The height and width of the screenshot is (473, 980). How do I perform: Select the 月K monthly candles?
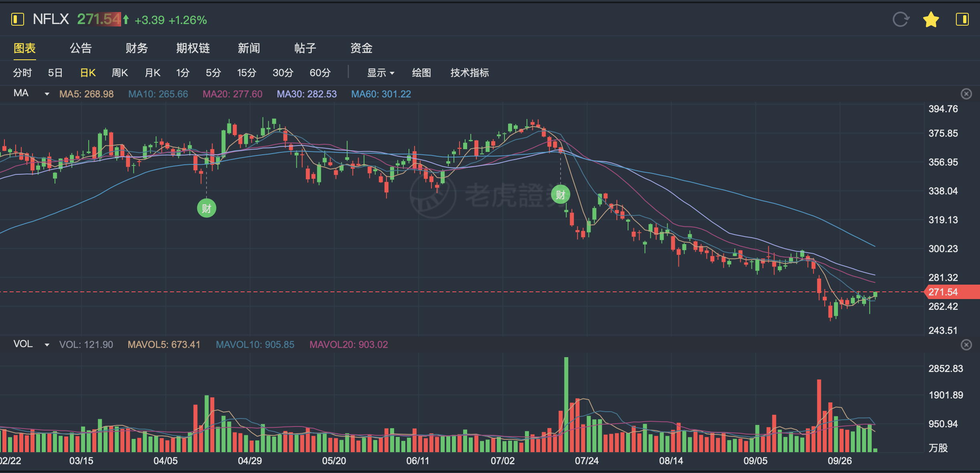click(x=152, y=73)
